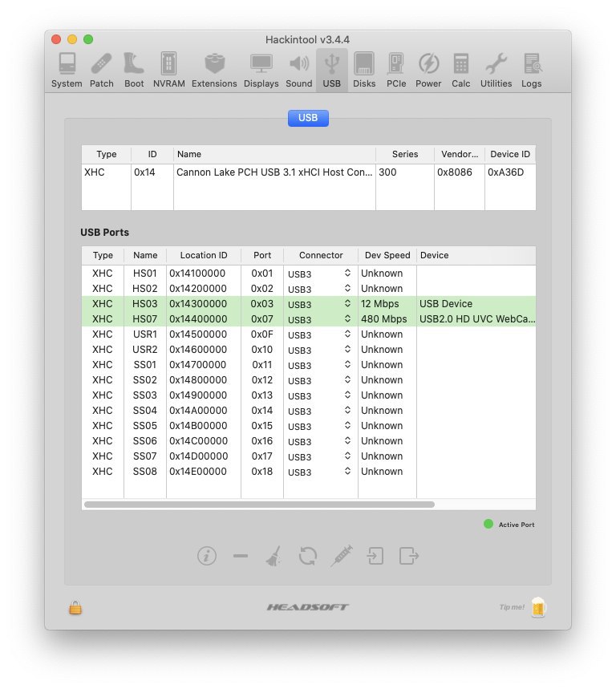This screenshot has height=689, width=616.
Task: Open the Displays toolbar section
Action: click(261, 71)
